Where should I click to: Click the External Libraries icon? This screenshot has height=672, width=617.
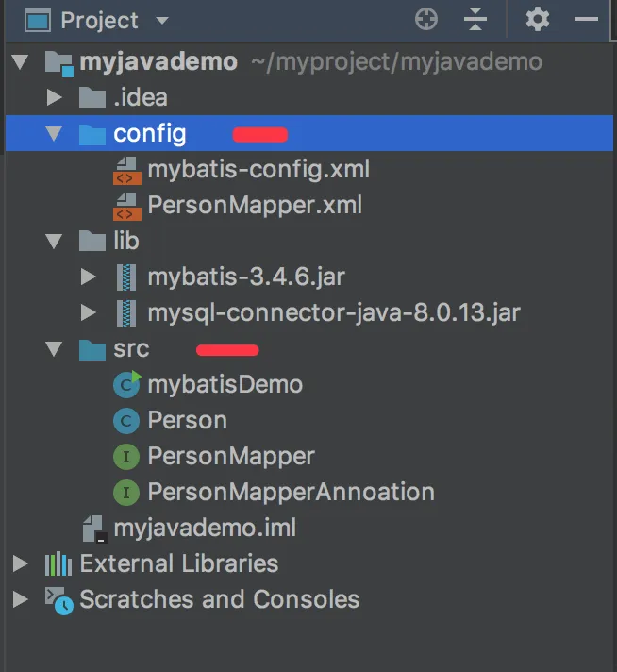click(58, 564)
